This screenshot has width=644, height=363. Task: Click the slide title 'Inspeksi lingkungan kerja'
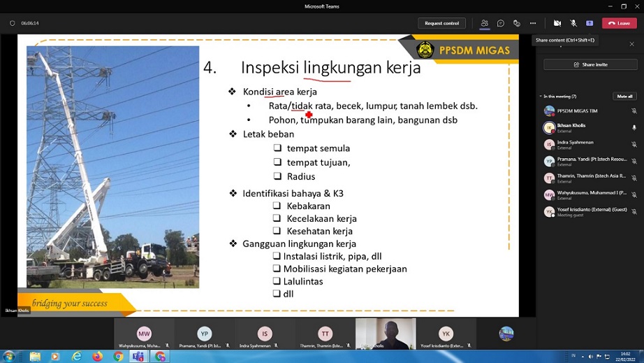330,67
